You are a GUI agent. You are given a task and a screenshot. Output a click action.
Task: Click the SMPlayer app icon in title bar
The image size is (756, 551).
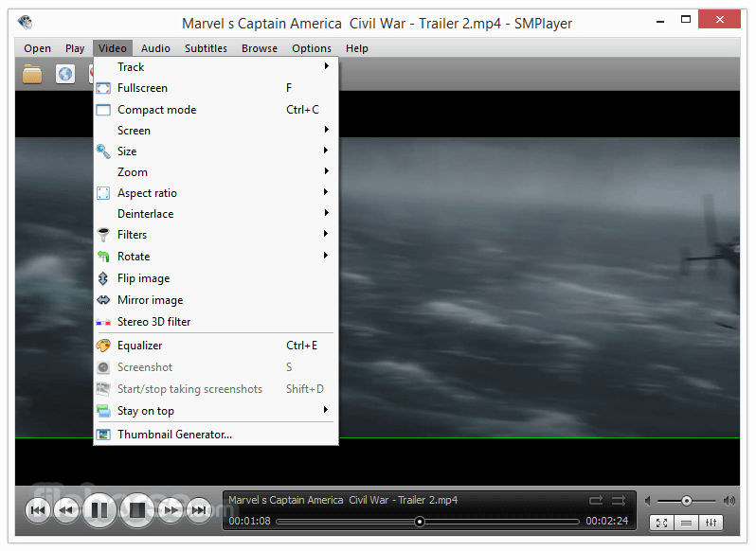(25, 22)
